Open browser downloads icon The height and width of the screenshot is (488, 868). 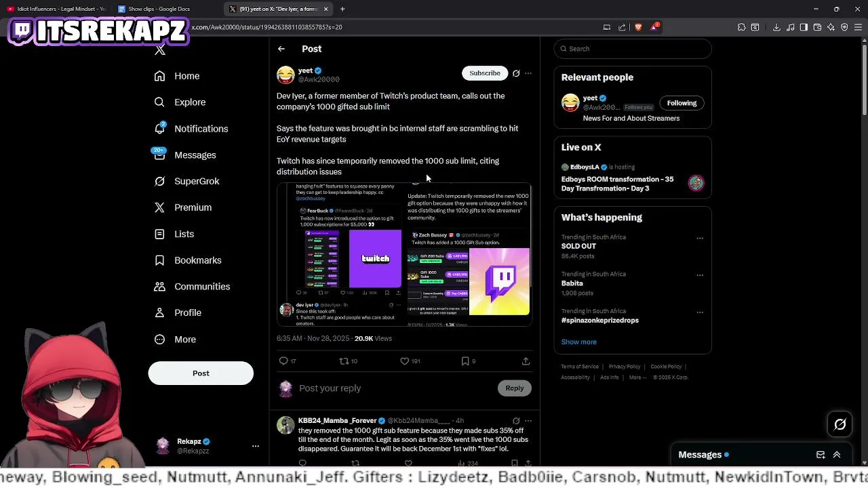(776, 27)
